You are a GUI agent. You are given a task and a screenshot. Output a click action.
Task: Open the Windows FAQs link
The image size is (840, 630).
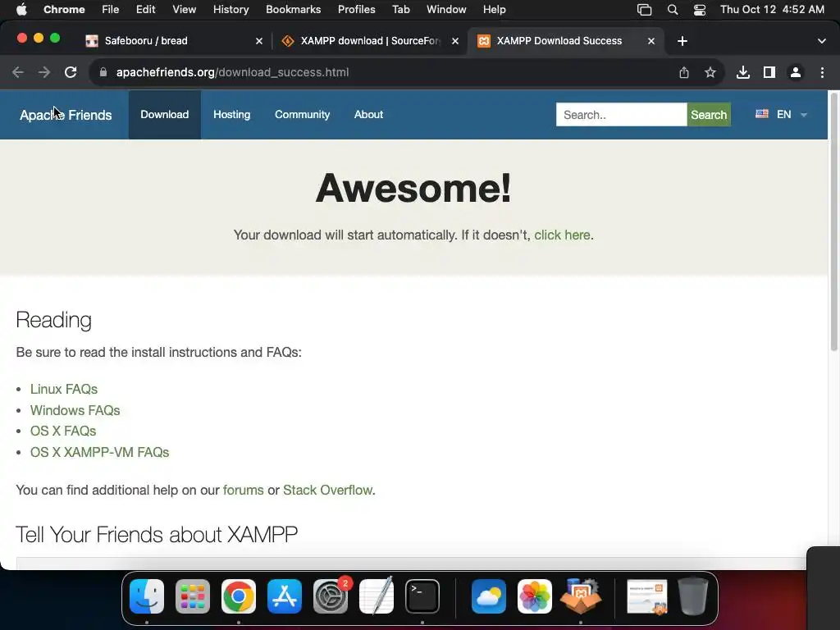tap(75, 410)
